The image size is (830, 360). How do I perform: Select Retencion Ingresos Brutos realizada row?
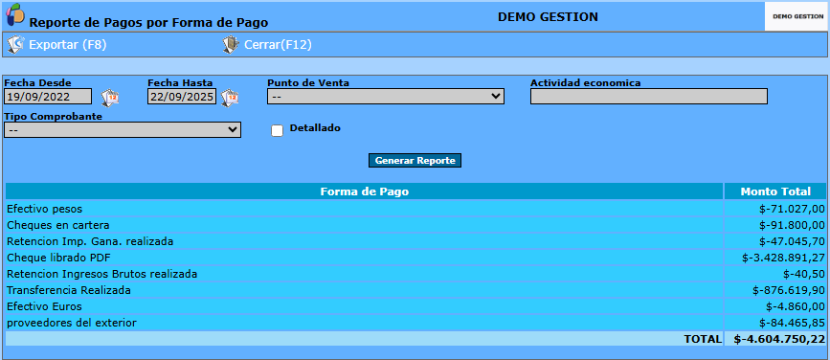coord(416,274)
